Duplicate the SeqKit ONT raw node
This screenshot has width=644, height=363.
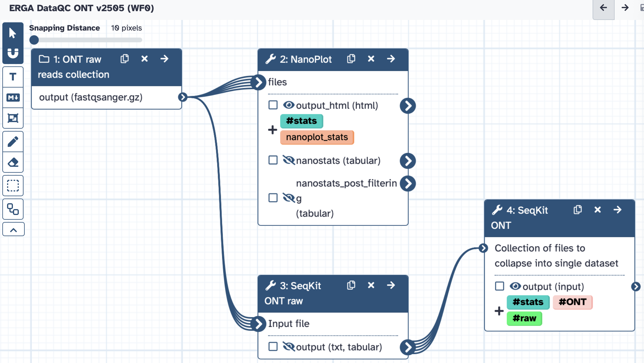pos(351,285)
